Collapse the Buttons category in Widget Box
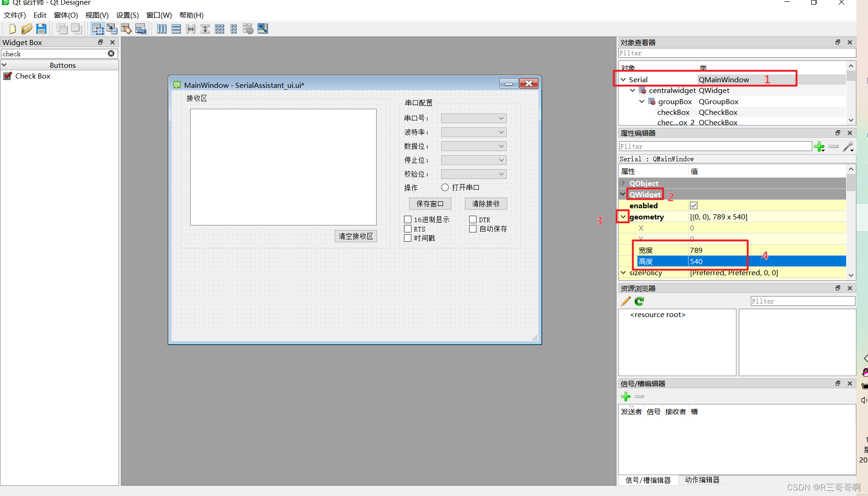The height and width of the screenshot is (496, 868). (x=4, y=65)
